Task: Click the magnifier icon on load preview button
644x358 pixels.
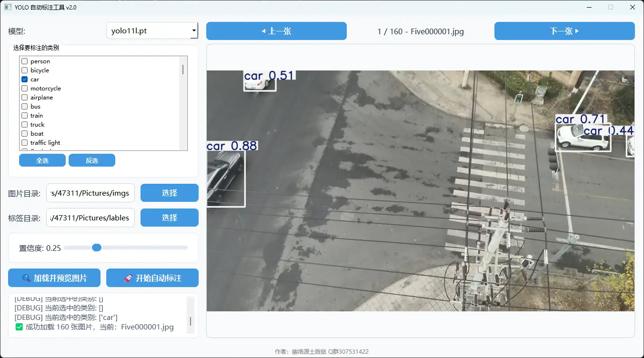Action: pos(27,278)
